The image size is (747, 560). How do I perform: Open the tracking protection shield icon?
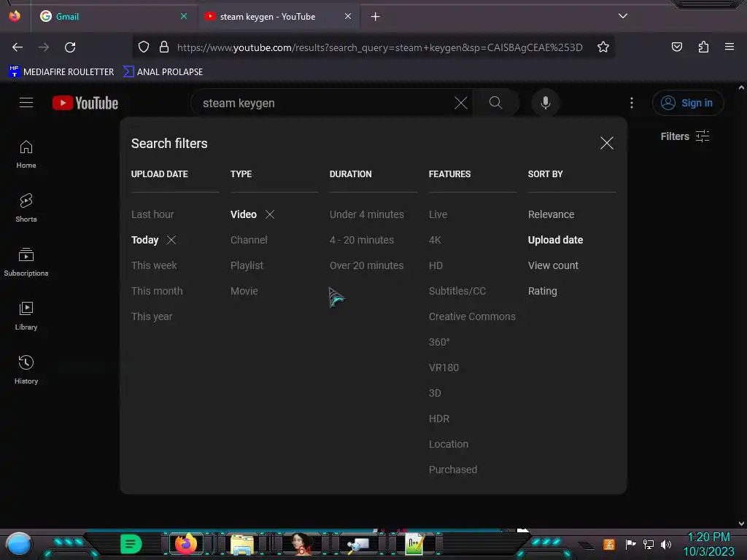click(x=144, y=47)
